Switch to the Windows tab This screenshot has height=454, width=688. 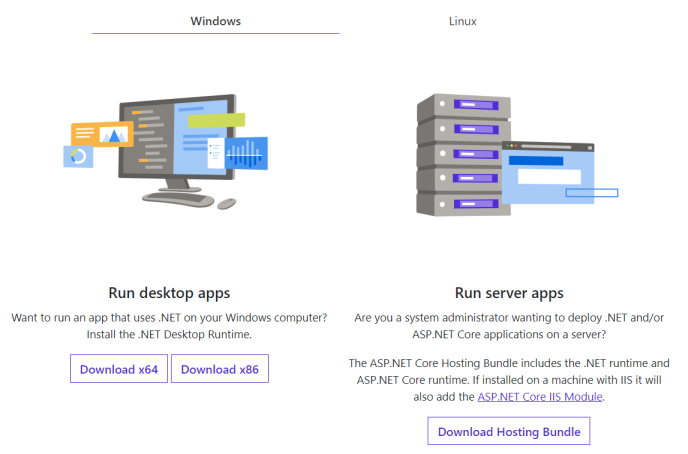point(215,21)
